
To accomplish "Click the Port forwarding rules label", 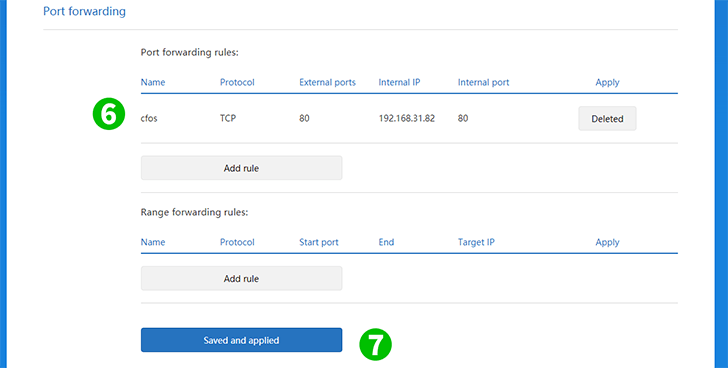I will coord(189,52).
